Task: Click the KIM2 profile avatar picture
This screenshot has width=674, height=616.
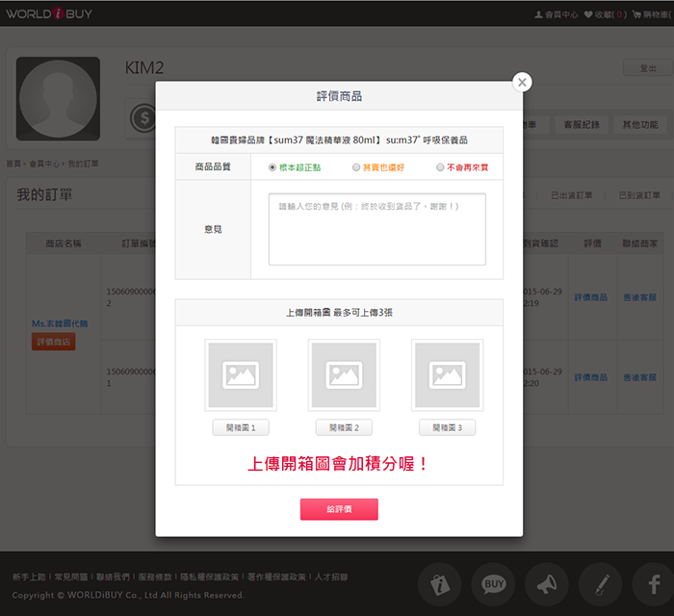Action: tap(58, 98)
